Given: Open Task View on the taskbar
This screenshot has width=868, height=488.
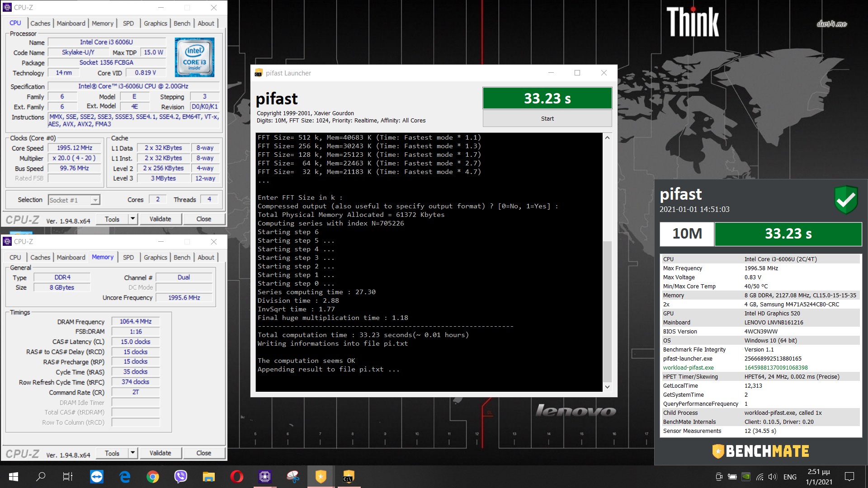Looking at the screenshot, I should point(68,477).
